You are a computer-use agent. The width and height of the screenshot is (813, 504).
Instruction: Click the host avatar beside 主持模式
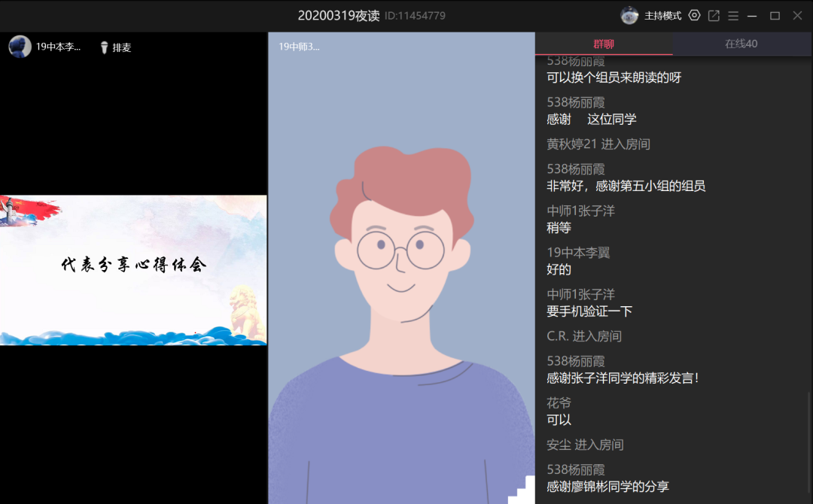[629, 15]
